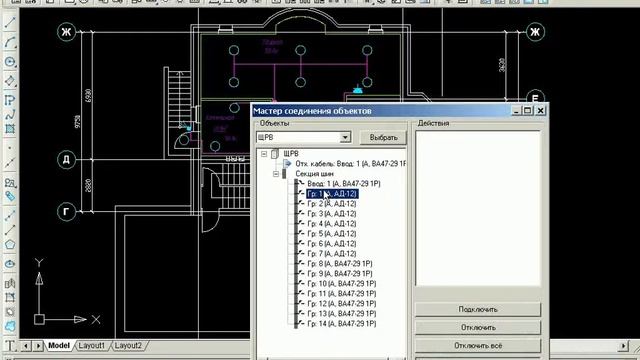Select 'Гр: 11 (А, ВА47-29 1Р)' row
The width and height of the screenshot is (640, 360).
pyautogui.click(x=342, y=293)
